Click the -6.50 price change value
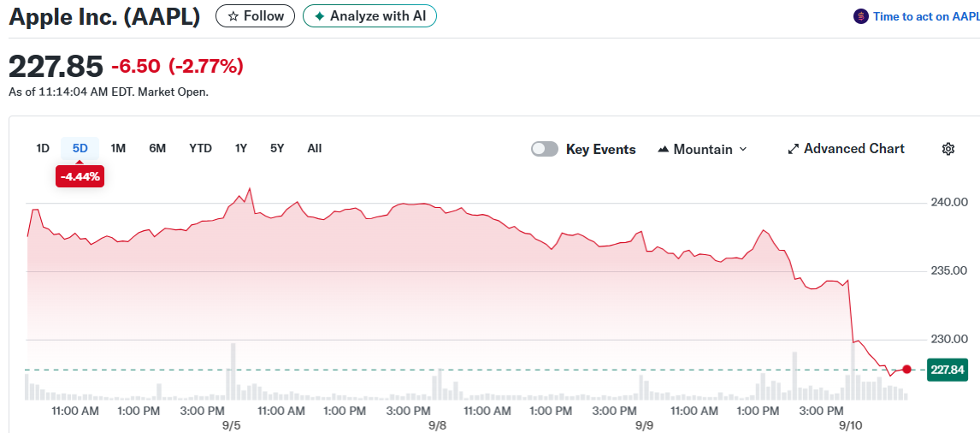 click(136, 66)
